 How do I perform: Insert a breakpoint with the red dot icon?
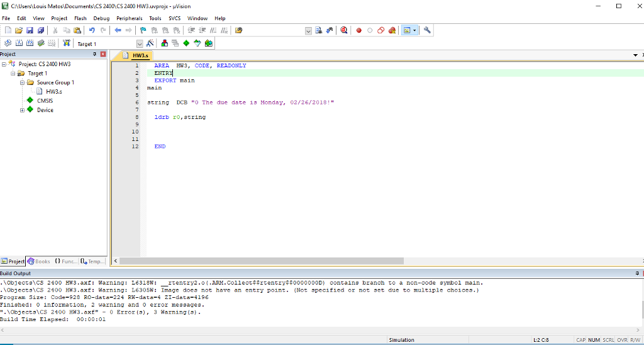358,30
